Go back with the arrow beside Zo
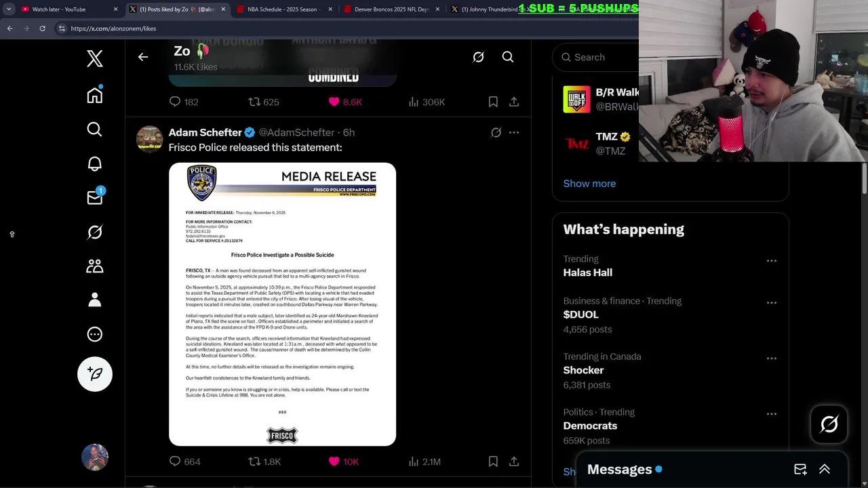 click(143, 57)
